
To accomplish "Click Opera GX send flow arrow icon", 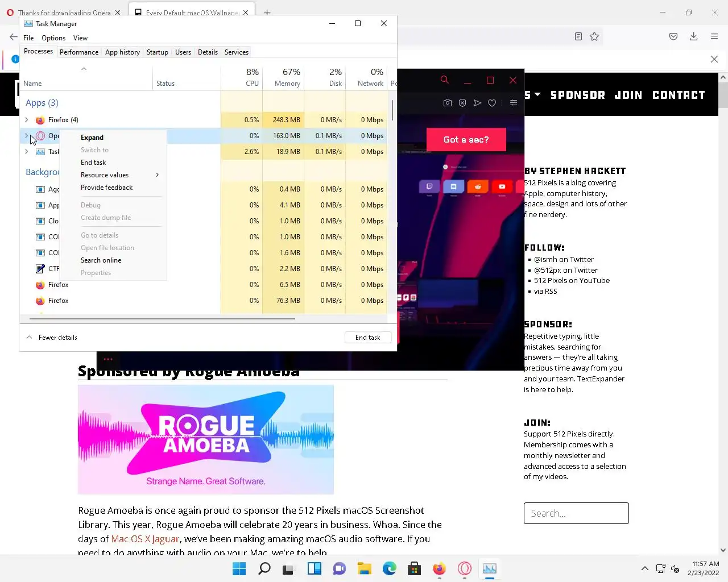I will tap(477, 103).
